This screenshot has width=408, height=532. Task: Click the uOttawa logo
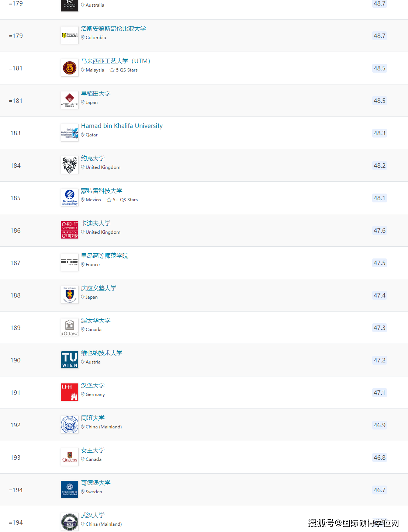click(x=69, y=327)
